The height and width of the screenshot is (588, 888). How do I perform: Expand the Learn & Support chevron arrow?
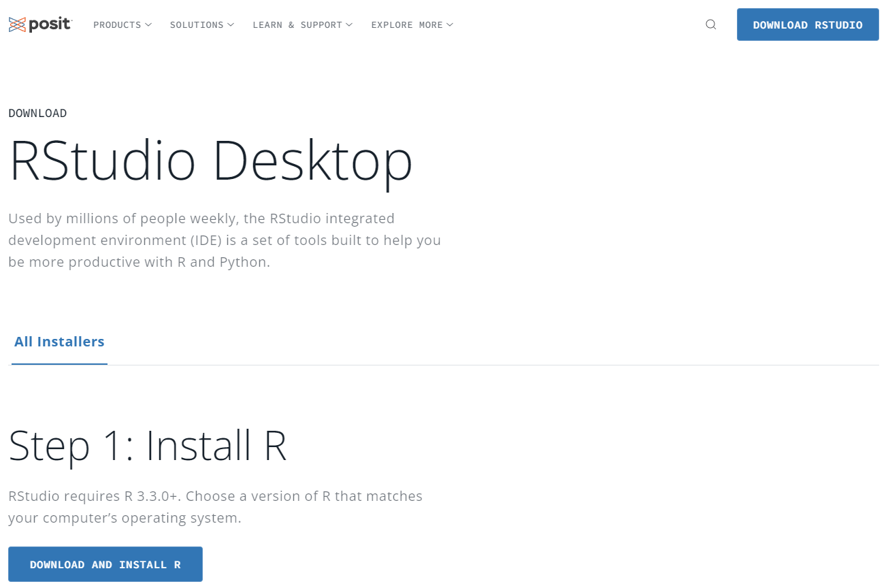(x=349, y=25)
